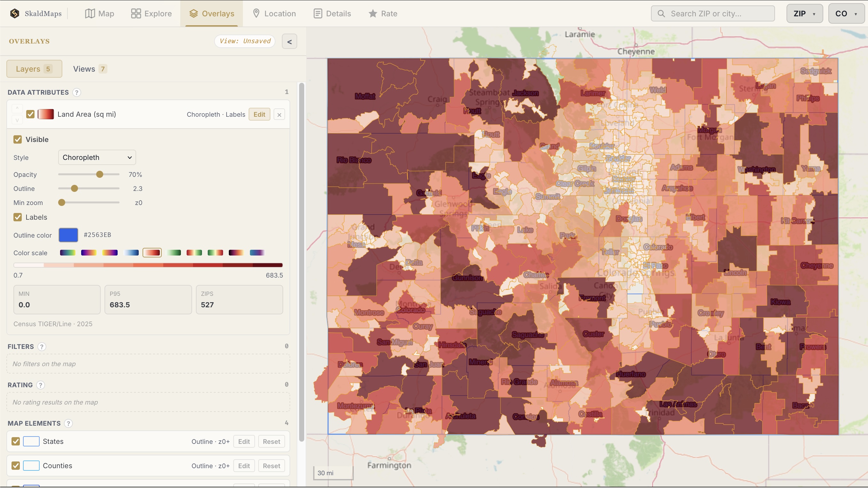Open help for Filters section
This screenshot has width=868, height=488.
point(42,347)
